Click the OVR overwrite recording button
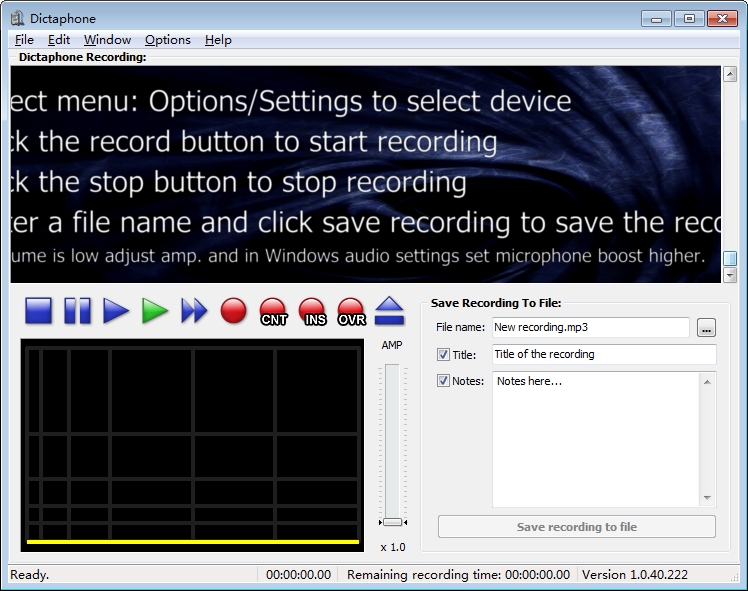Image resolution: width=748 pixels, height=591 pixels. [351, 312]
